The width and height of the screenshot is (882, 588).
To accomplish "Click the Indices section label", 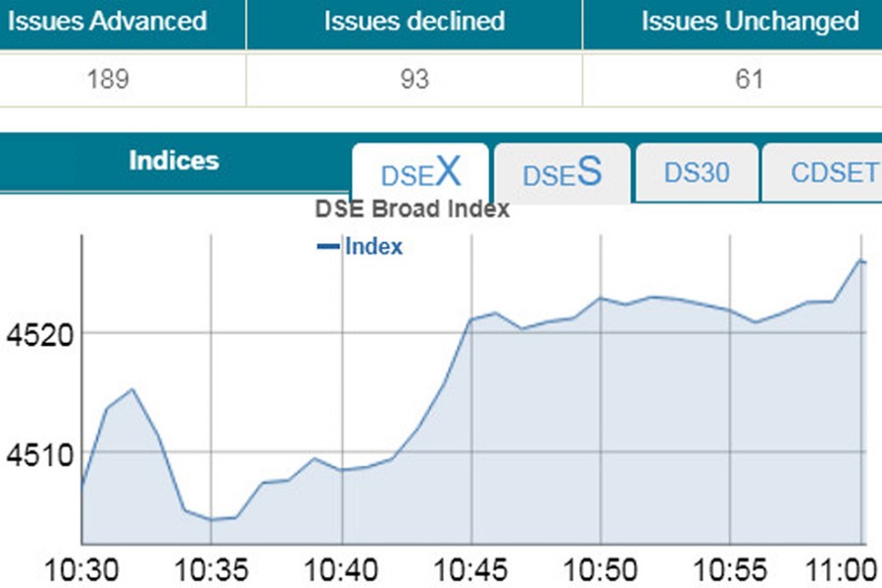I will click(173, 161).
